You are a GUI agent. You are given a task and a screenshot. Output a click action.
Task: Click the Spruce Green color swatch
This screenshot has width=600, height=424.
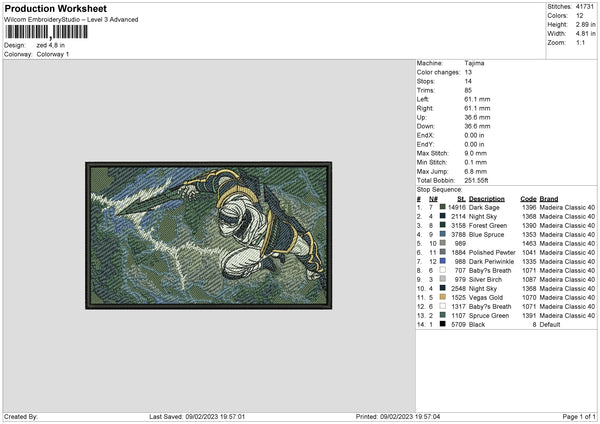coord(443,315)
